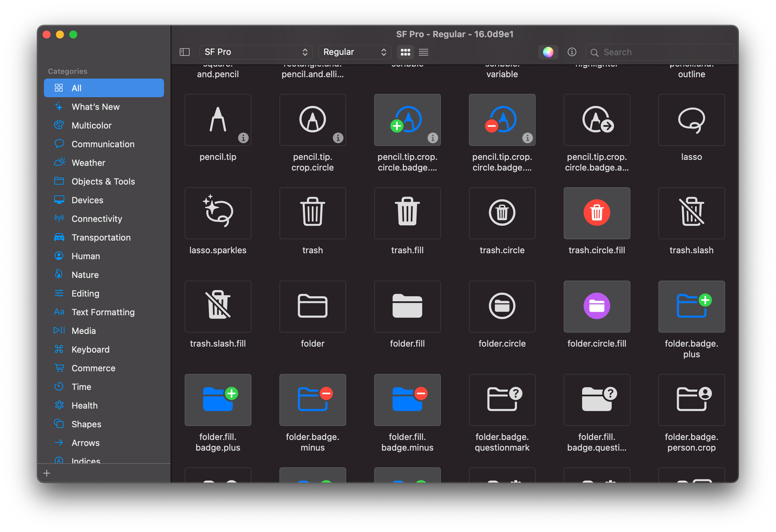Select the folder.badge.plus symbol
The image size is (776, 532).
coord(691,307)
